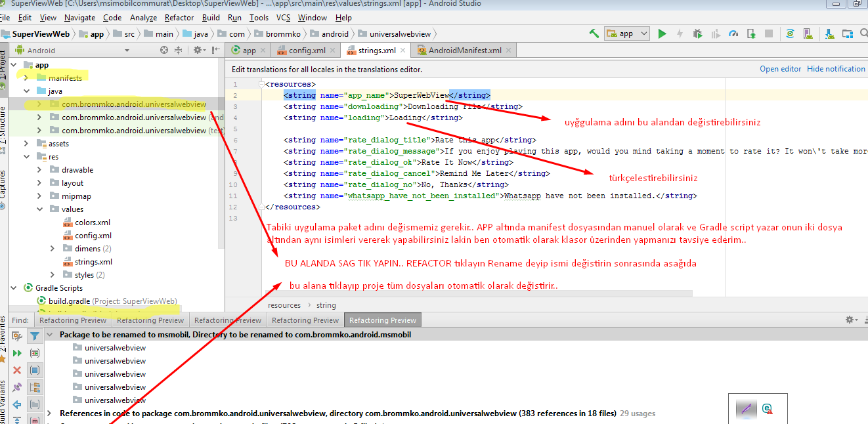Image resolution: width=868 pixels, height=424 pixels.
Task: Toggle group by package folder button
Action: [35, 404]
